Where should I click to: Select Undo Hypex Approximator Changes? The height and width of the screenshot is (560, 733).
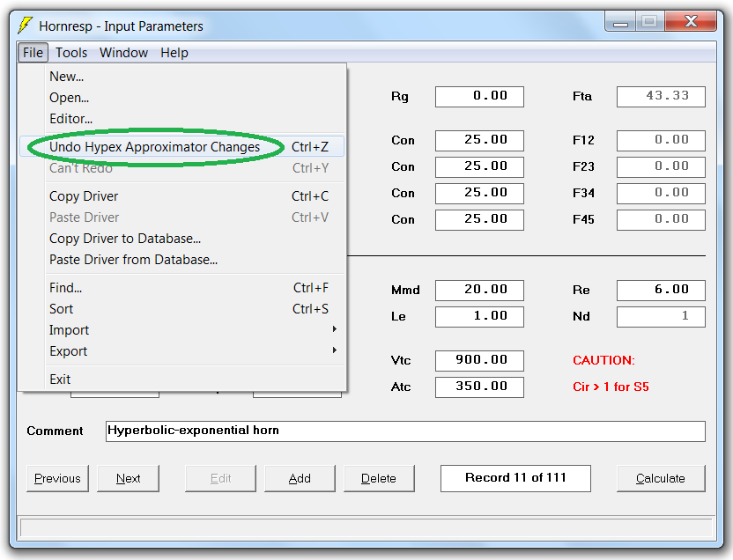point(182,147)
